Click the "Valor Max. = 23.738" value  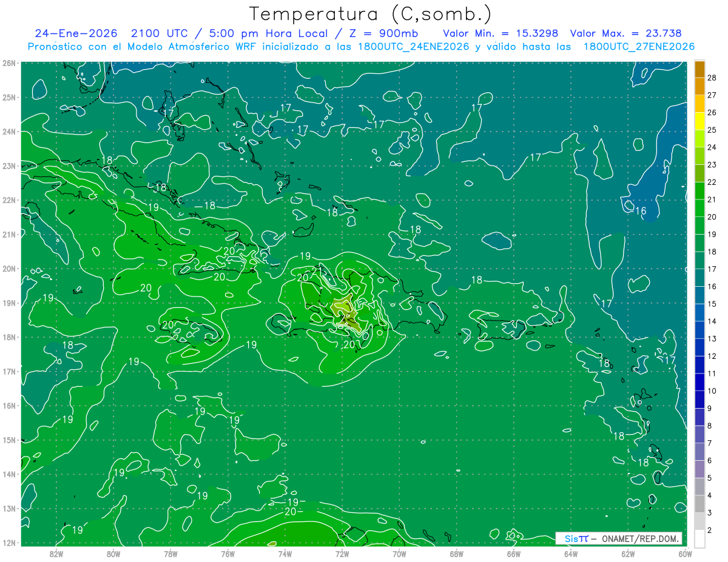[x=626, y=33]
